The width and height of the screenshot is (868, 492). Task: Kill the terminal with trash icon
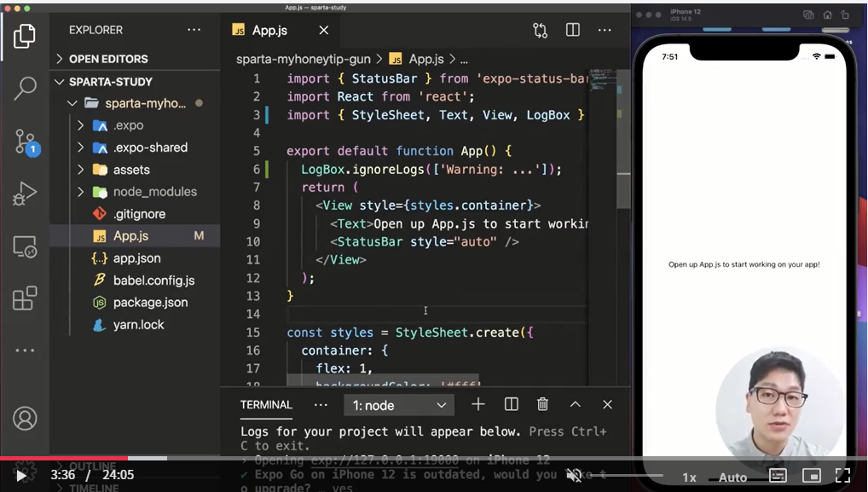pos(542,404)
